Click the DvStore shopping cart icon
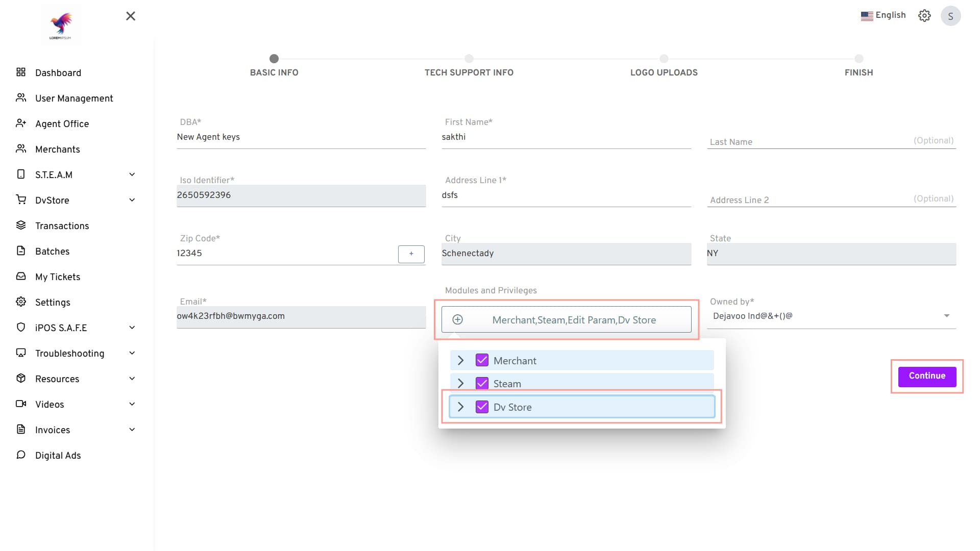 [x=21, y=199]
